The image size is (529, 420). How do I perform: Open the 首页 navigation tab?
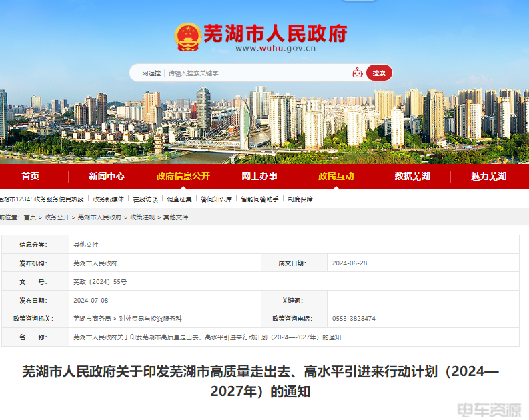click(x=30, y=176)
